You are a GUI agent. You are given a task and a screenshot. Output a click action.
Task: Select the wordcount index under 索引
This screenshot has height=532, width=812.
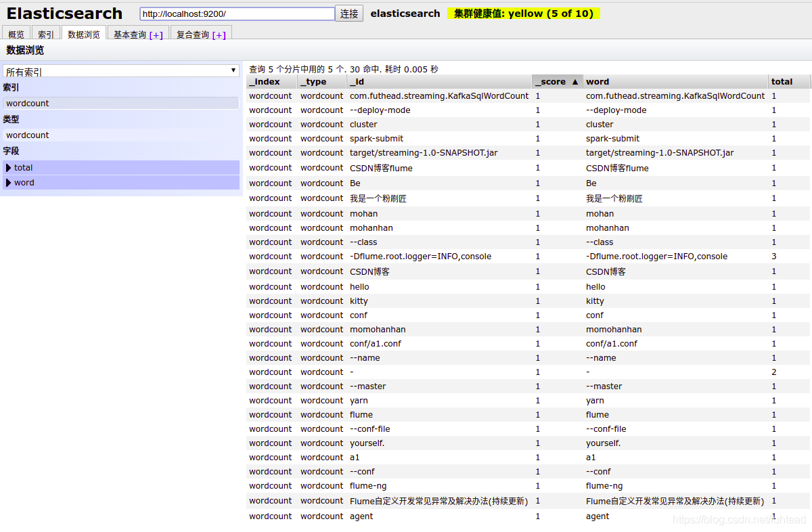tap(121, 104)
